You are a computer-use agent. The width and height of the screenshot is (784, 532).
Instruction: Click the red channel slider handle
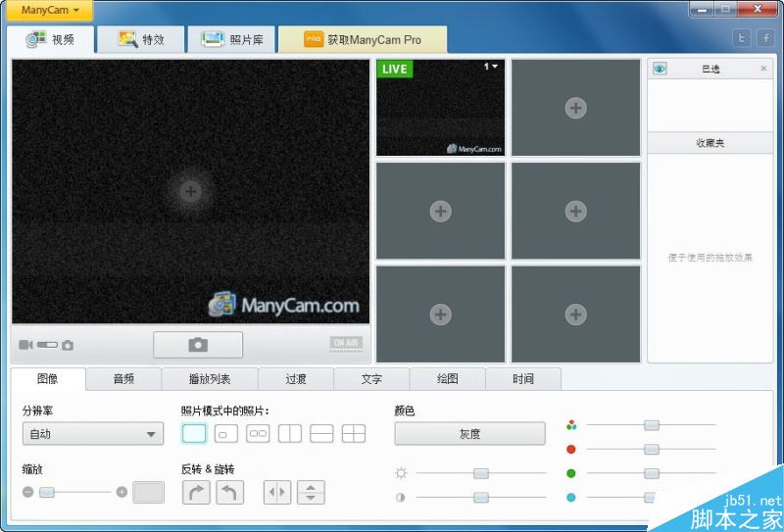(x=652, y=449)
